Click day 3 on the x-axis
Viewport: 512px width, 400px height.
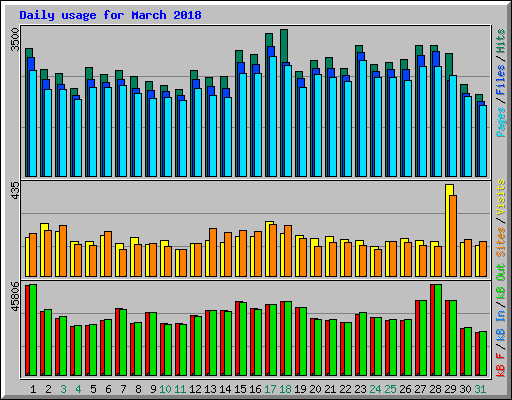click(63, 389)
